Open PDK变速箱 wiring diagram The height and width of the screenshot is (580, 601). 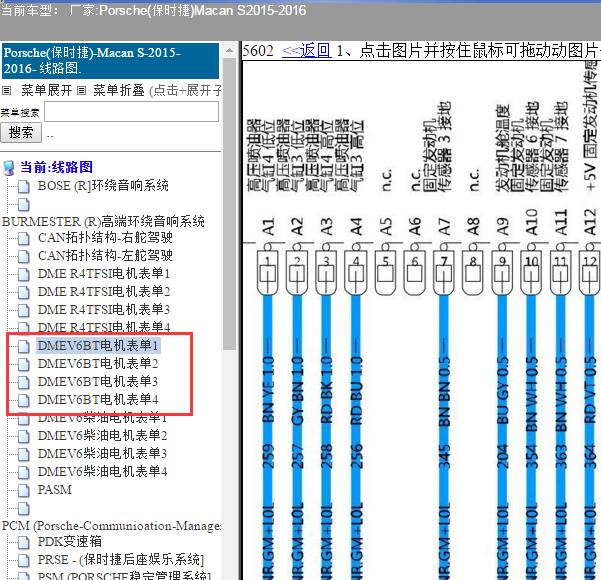click(x=70, y=541)
